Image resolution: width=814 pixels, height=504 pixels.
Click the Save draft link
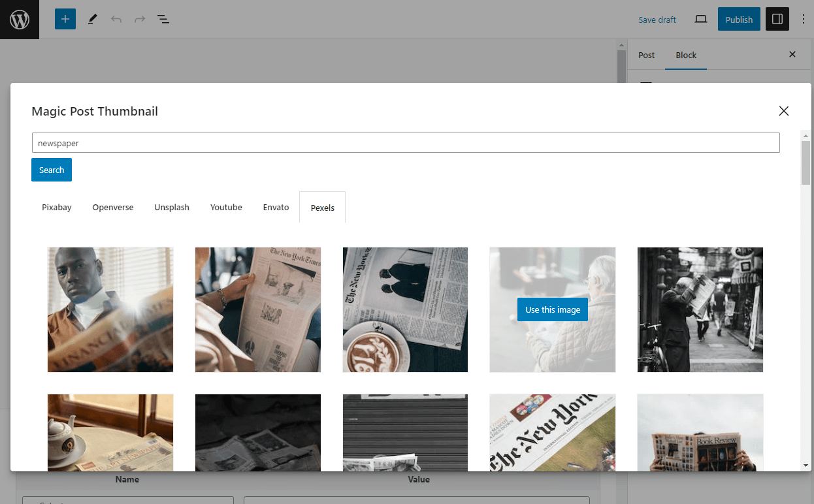(x=657, y=20)
